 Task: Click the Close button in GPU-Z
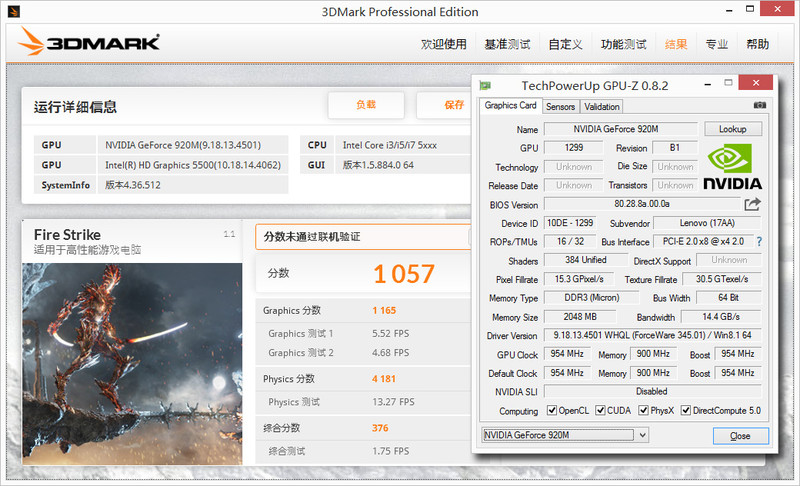tap(740, 436)
